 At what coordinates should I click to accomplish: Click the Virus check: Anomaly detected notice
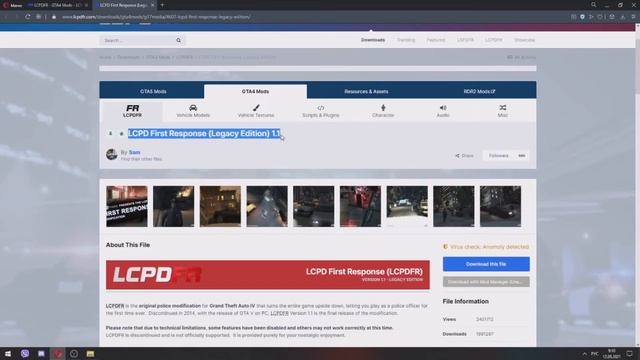[486, 247]
